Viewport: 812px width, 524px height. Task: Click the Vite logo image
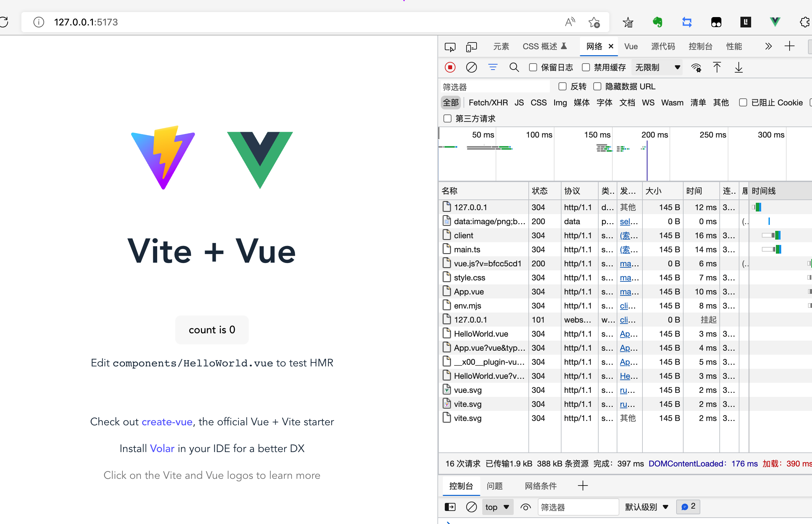[x=163, y=157]
